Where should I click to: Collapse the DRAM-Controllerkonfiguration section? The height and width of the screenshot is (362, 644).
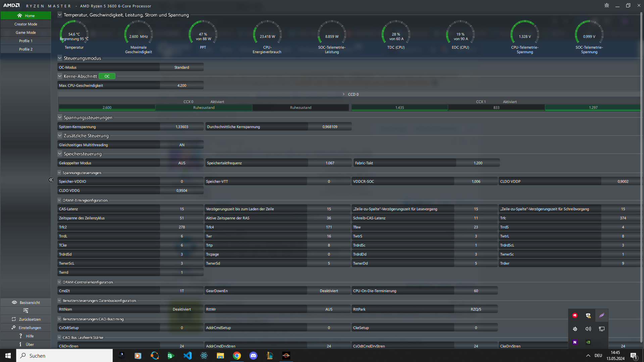pyautogui.click(x=59, y=282)
